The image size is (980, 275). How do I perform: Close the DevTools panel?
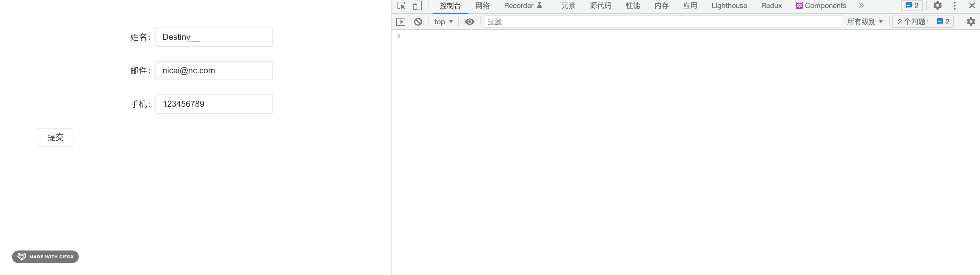point(973,6)
